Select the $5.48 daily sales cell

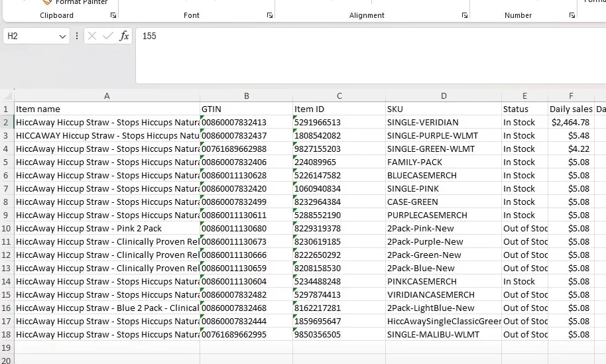571,136
